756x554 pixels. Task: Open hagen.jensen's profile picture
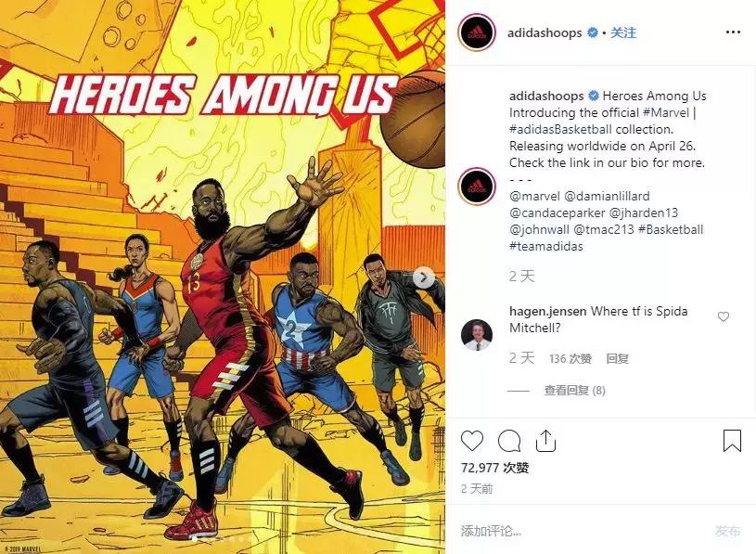(x=477, y=335)
